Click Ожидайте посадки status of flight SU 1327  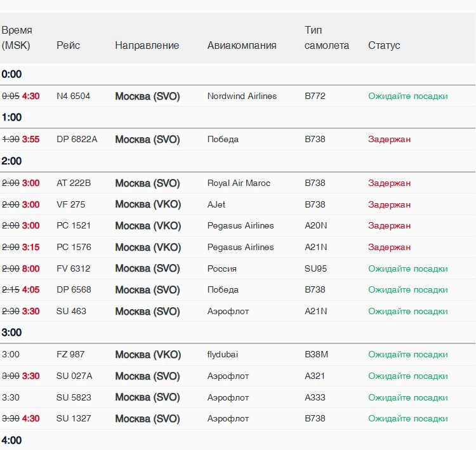(408, 418)
